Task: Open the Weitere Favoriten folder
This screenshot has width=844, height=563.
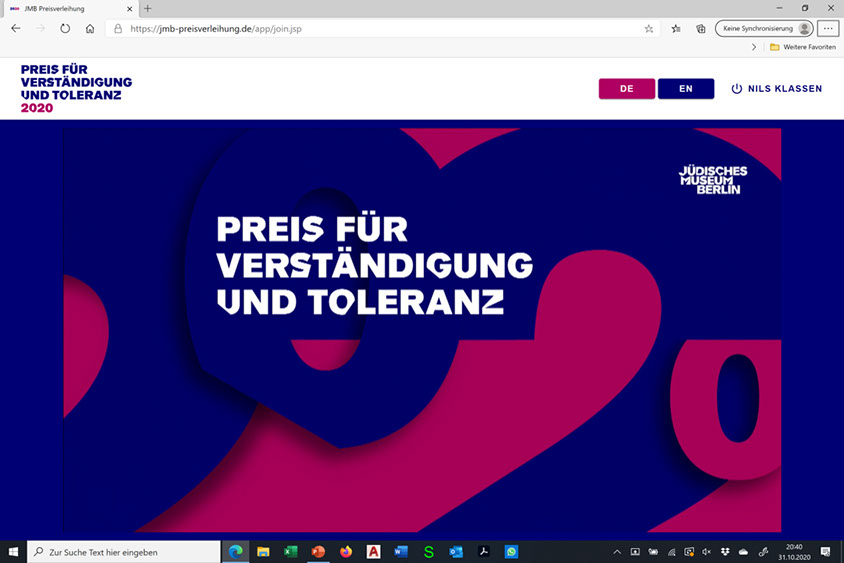Action: [x=803, y=47]
